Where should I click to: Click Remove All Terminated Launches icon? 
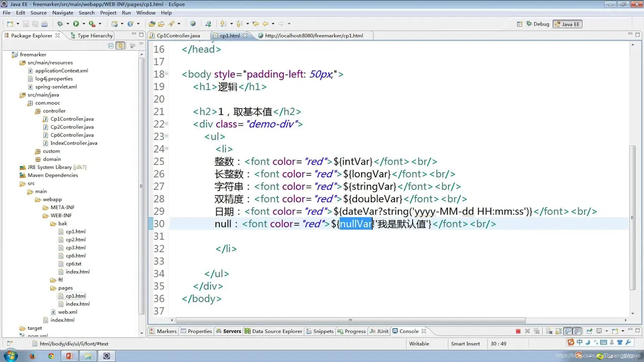point(536,331)
